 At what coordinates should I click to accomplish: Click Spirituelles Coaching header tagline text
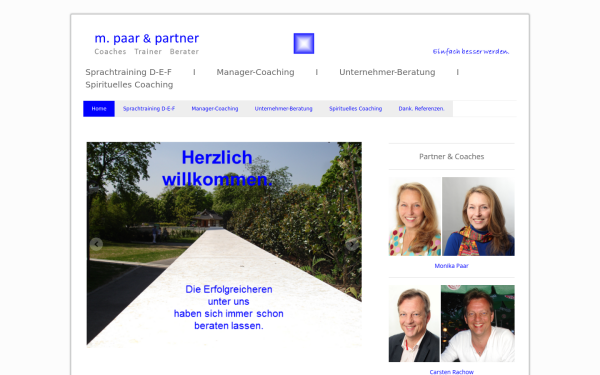coord(129,85)
